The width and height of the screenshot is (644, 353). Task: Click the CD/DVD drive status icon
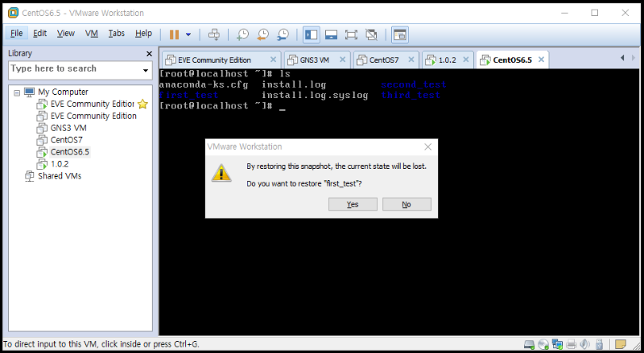tap(543, 344)
